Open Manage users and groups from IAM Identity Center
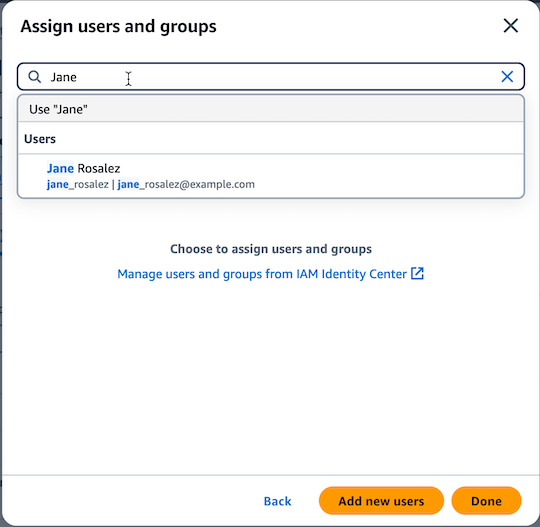This screenshot has height=527, width=540. tap(262, 274)
